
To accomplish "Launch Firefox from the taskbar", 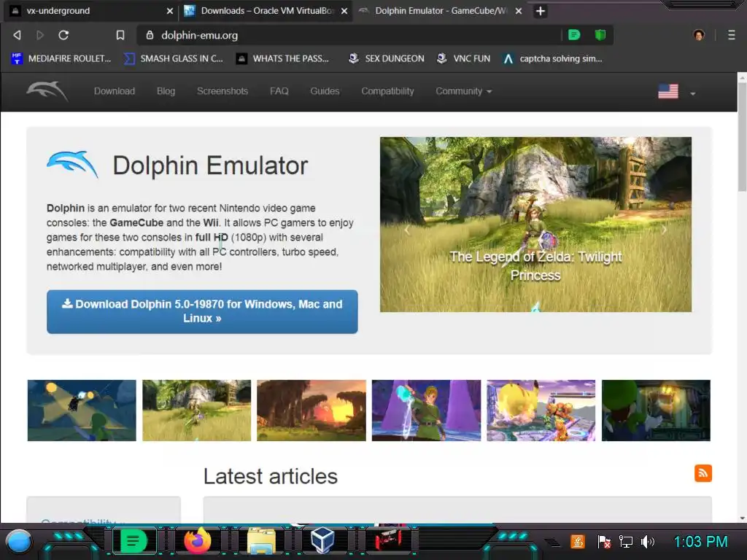I will (x=197, y=541).
